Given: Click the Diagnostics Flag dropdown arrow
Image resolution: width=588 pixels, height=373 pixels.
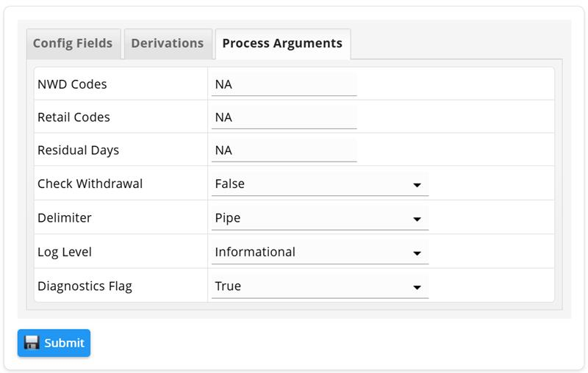Looking at the screenshot, I should [x=417, y=288].
